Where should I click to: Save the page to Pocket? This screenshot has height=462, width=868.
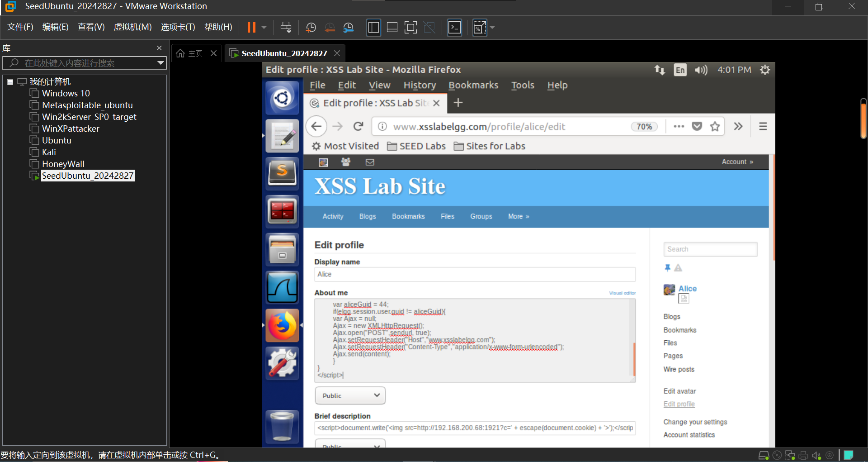[697, 126]
